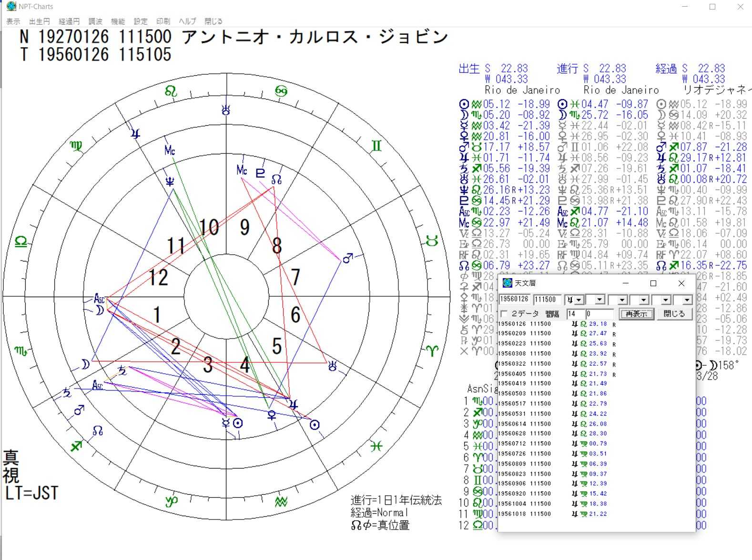Image resolution: width=752 pixels, height=560 pixels.
Task: Open the 設定 menu
Action: coord(141,21)
